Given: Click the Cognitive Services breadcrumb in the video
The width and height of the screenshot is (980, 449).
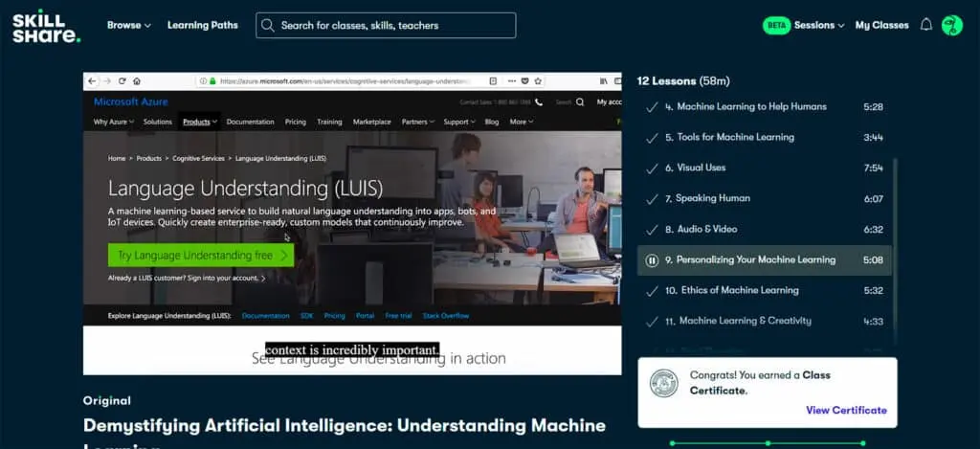Looking at the screenshot, I should [x=199, y=159].
